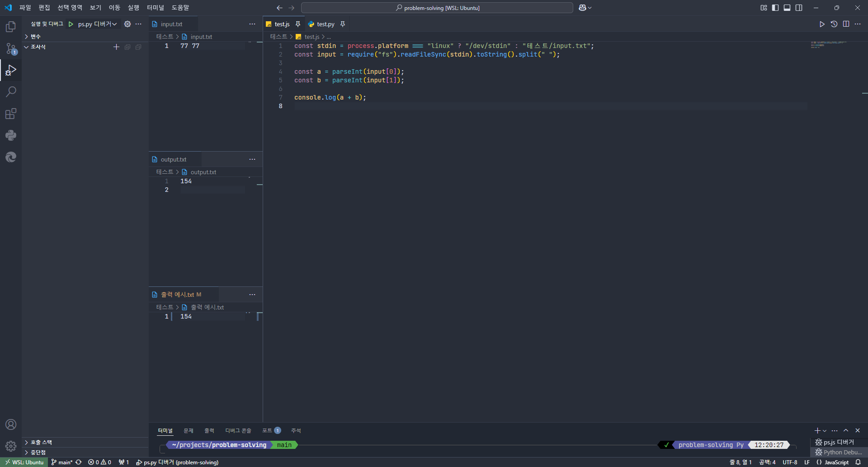Image resolution: width=868 pixels, height=467 pixels.
Task: Toggle the primary sidebar visibility
Action: click(775, 8)
